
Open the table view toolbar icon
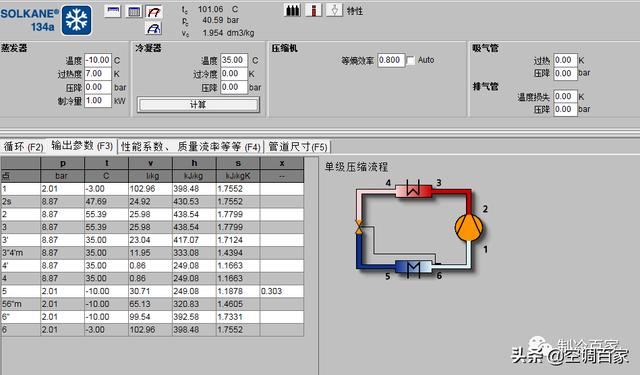point(134,11)
